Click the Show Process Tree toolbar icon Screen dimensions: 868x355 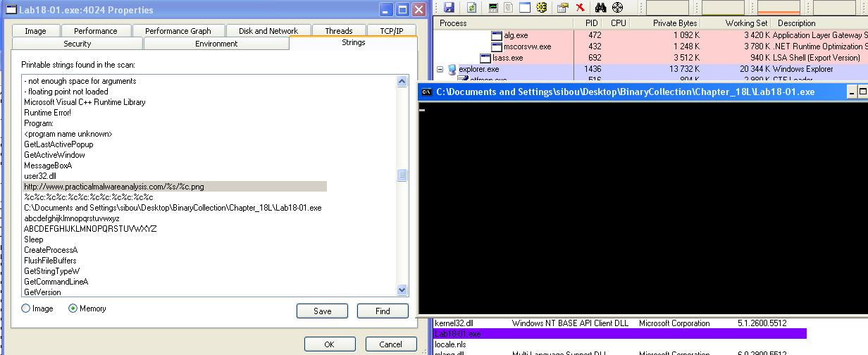click(508, 8)
